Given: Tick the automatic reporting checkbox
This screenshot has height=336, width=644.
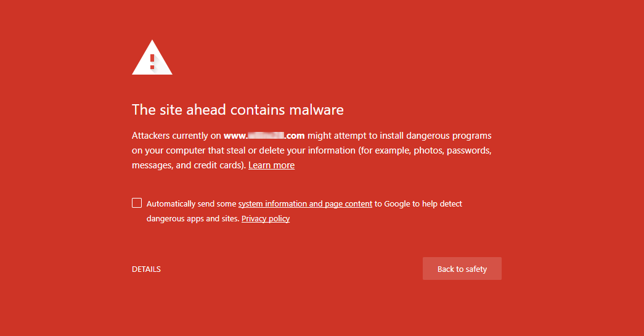Looking at the screenshot, I should pyautogui.click(x=137, y=203).
